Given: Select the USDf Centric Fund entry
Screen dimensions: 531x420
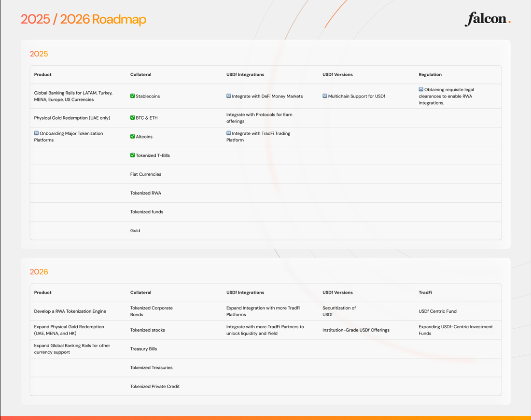Looking at the screenshot, I should pos(437,311).
